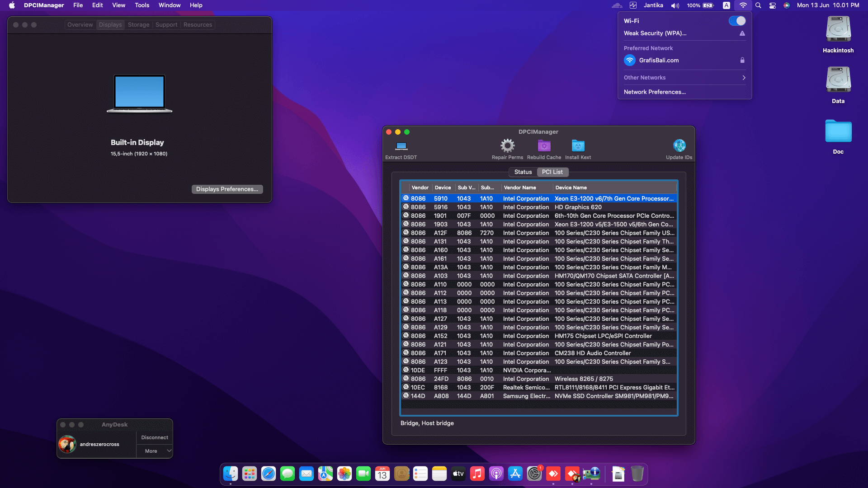The height and width of the screenshot is (488, 868).
Task: Open Launchpad from the dock
Action: click(250, 474)
